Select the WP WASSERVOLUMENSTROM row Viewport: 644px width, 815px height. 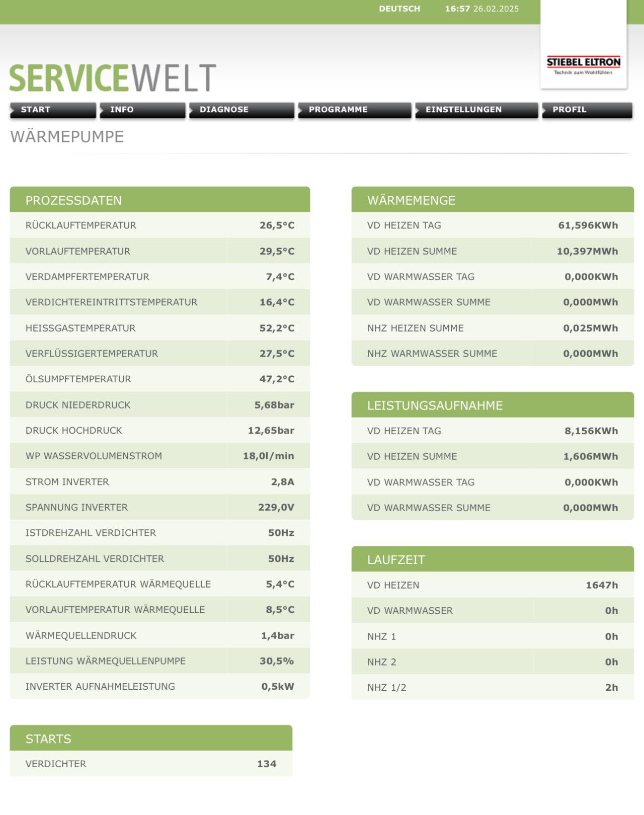point(159,456)
